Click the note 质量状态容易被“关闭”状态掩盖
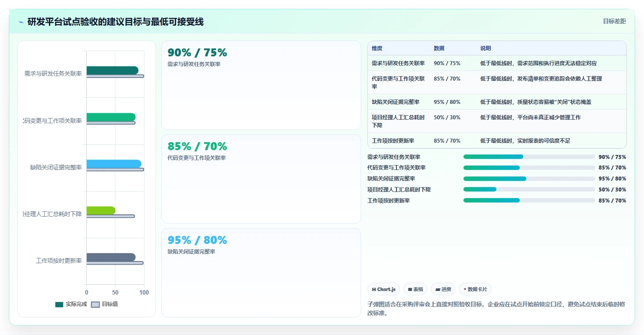The image size is (644, 335). coord(554,102)
